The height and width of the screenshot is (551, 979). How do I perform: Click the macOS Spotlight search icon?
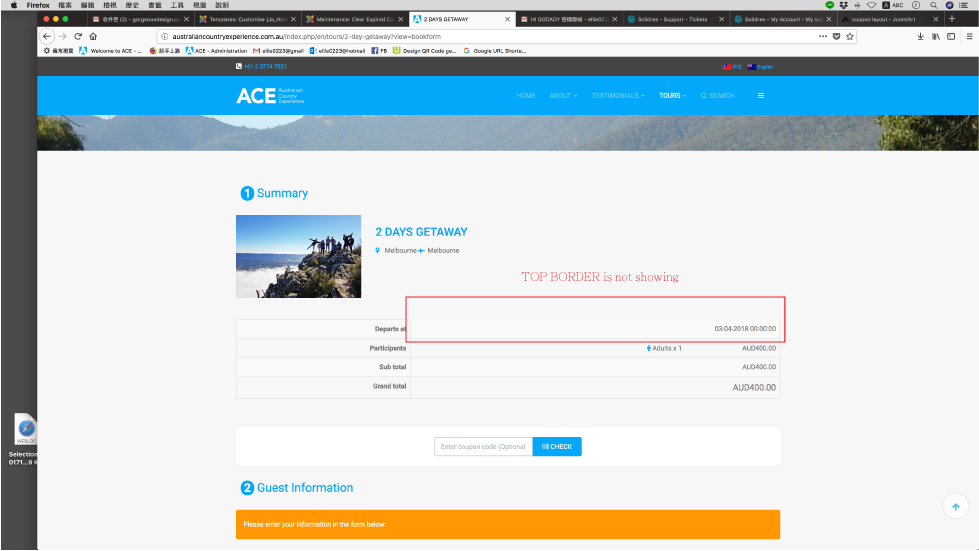(933, 5)
